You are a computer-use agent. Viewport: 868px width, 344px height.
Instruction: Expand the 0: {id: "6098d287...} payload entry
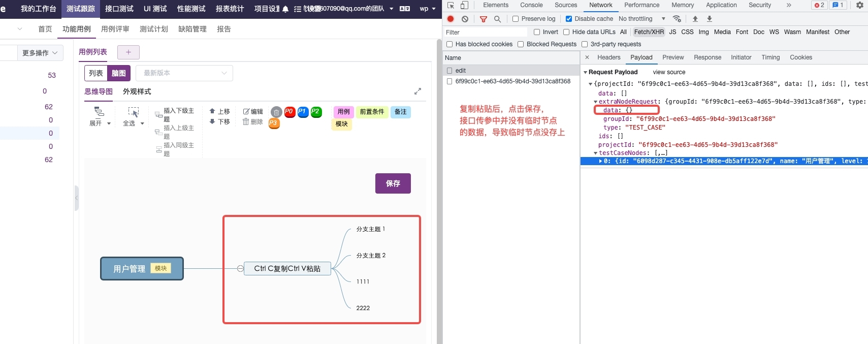(x=600, y=161)
